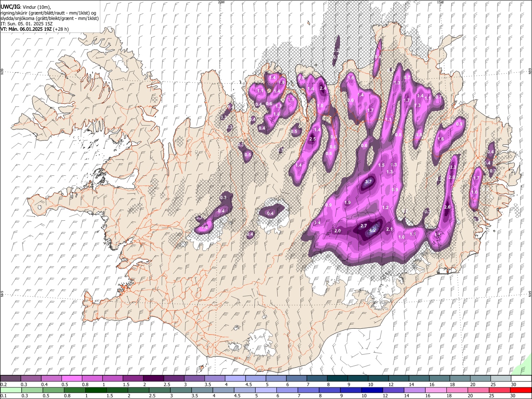This screenshot has height=399, width=532.
Task: Click the red lower swatch labeled 30
Action: tap(521, 390)
